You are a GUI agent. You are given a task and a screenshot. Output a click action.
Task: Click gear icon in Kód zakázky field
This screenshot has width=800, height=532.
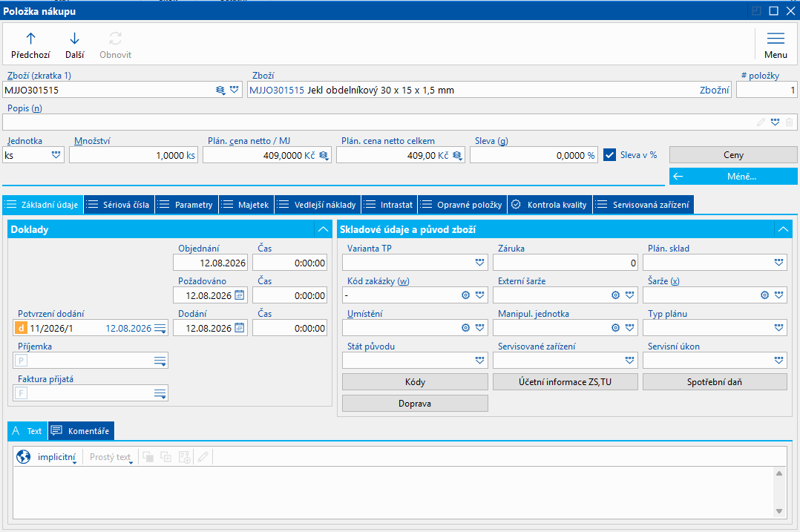tap(465, 295)
